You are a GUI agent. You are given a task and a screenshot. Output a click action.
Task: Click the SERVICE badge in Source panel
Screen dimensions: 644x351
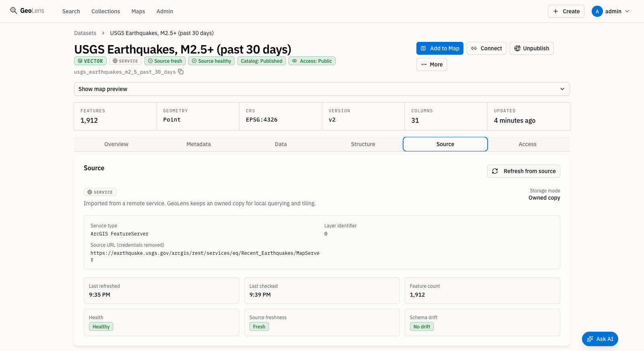click(100, 192)
